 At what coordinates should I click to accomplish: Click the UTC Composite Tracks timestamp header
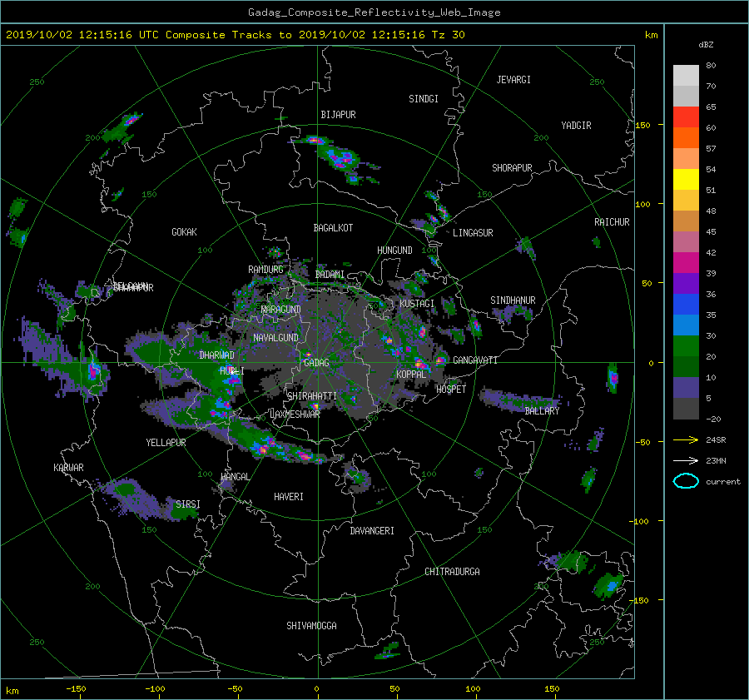click(x=235, y=35)
